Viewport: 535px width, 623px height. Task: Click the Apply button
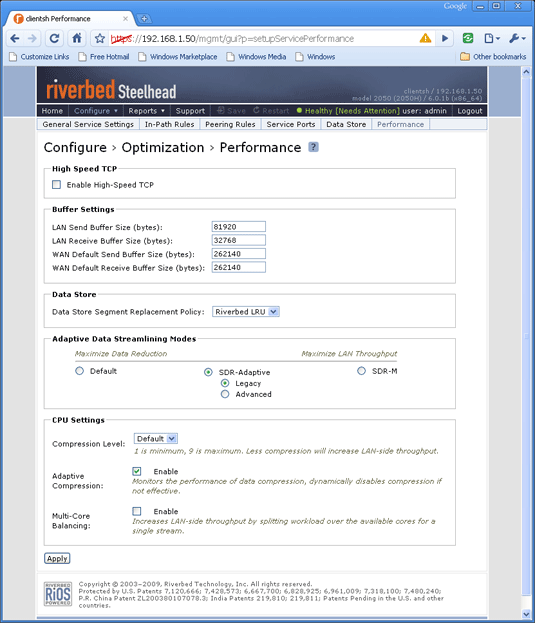(57, 558)
